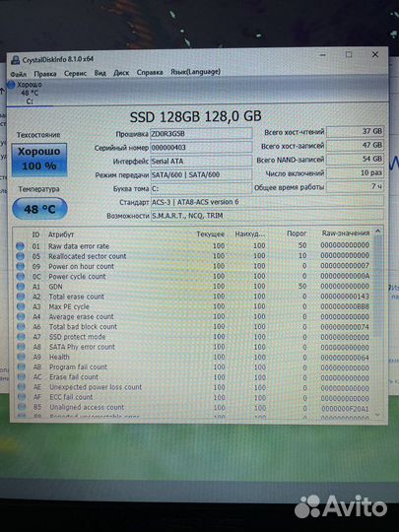The image size is (399, 532).
Task: Open the Язык(Language) menu
Action: pyautogui.click(x=195, y=72)
